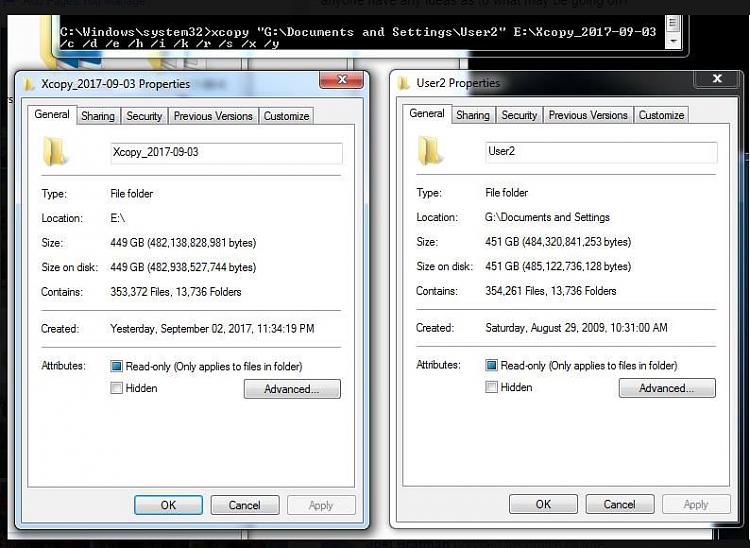The height and width of the screenshot is (548, 750).
Task: Click the User2 folder name field
Action: point(601,152)
